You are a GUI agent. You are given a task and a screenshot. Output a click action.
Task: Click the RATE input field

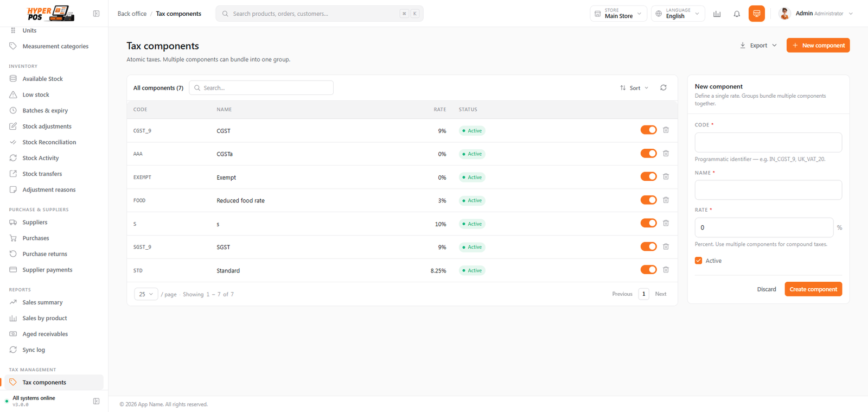[x=764, y=227]
